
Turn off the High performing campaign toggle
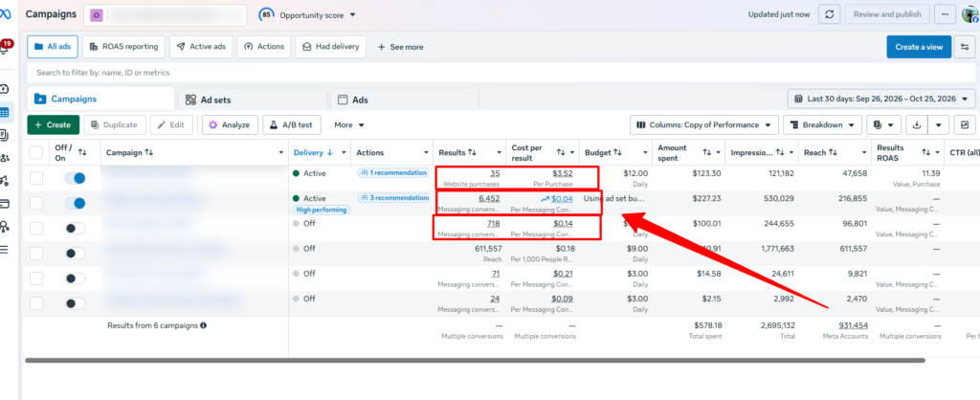point(75,203)
